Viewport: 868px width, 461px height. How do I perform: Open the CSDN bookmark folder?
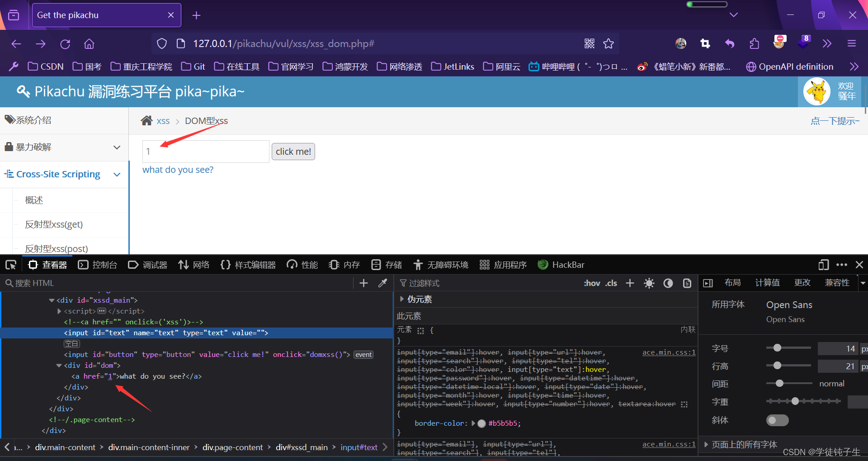(46, 67)
